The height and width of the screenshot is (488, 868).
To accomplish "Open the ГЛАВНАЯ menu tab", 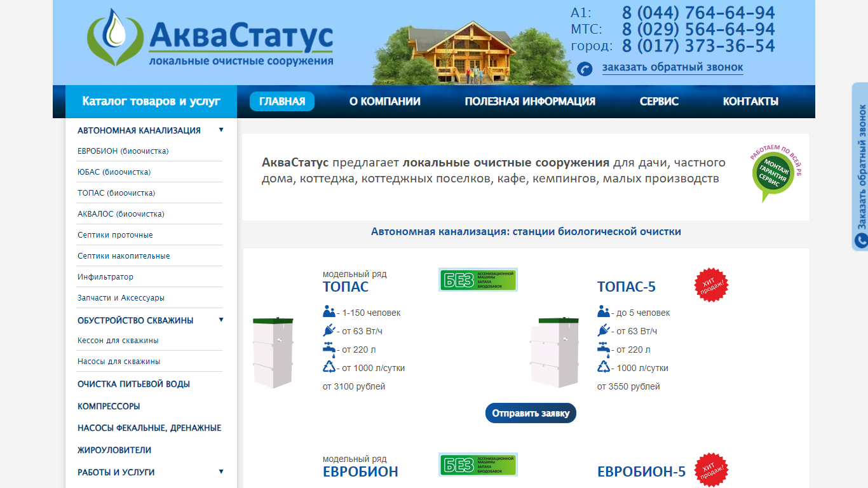I will (282, 101).
